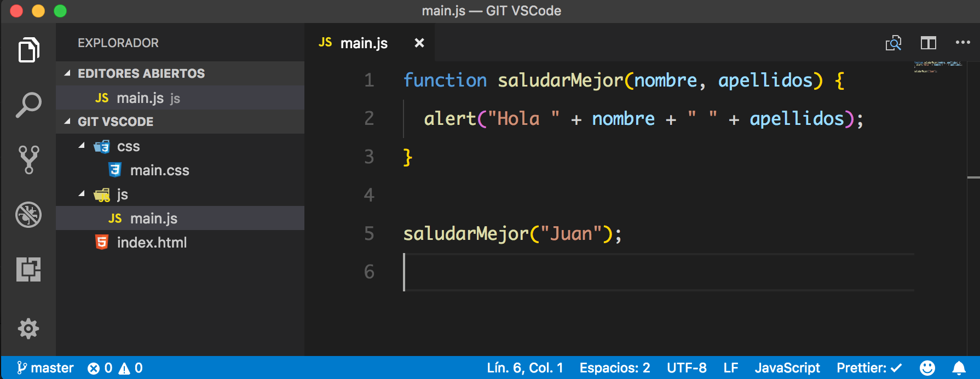This screenshot has width=980, height=379.
Task: Click the minimap code overview
Action: coord(938,67)
